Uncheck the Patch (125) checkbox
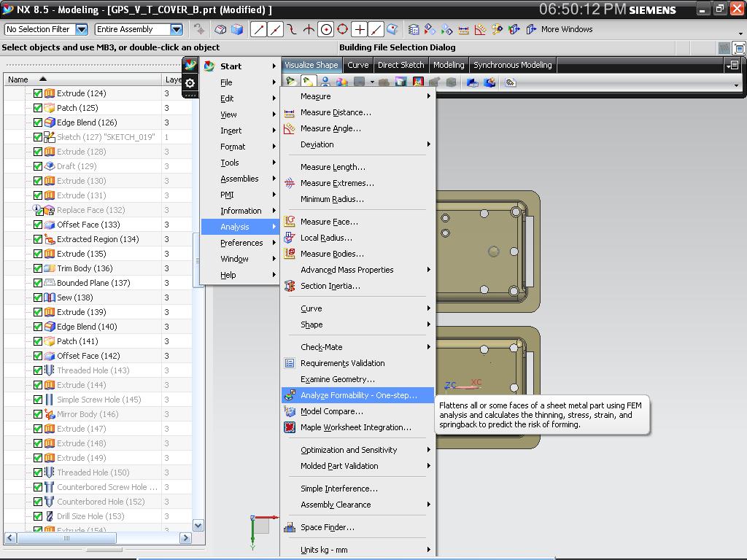Viewport: 747px width, 560px height. (38, 108)
